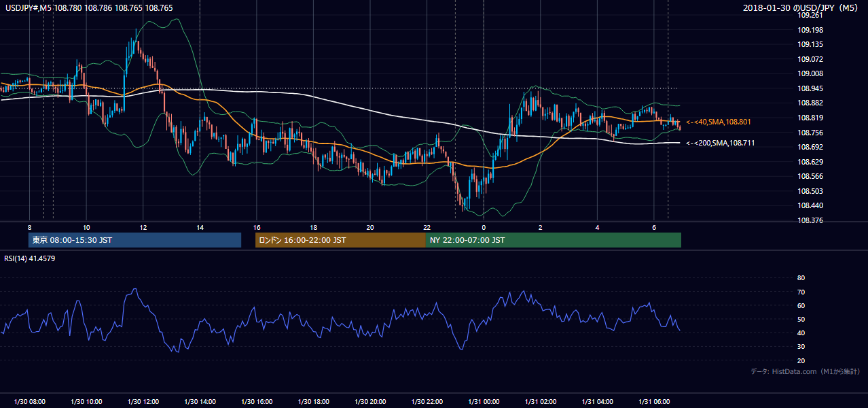The image size is (868, 408).
Task: Click the 1/30 08:00 date label
Action: click(30, 402)
